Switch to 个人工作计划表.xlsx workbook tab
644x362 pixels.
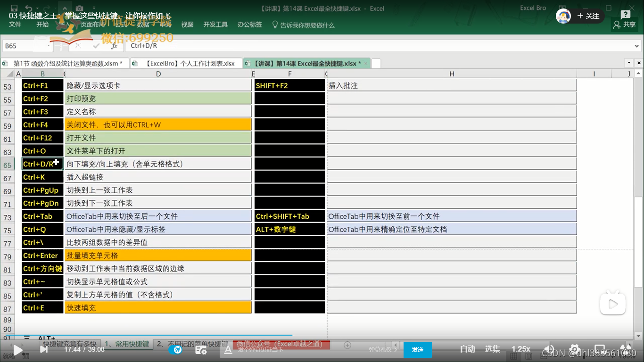(186, 63)
